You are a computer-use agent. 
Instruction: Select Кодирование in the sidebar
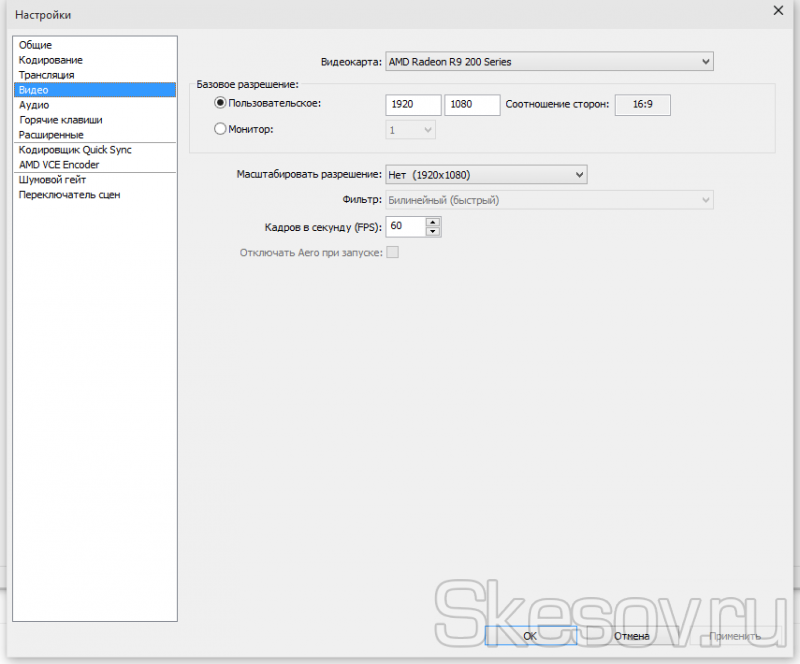point(50,60)
